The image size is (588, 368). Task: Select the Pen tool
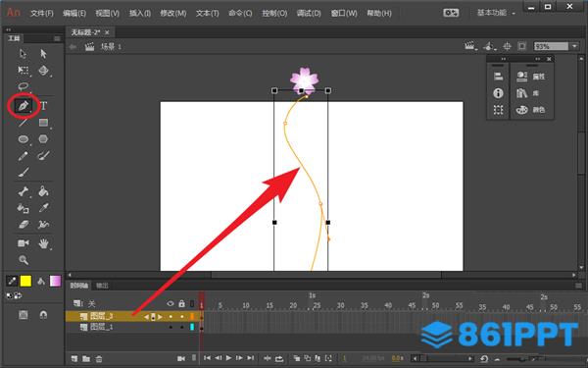(24, 106)
